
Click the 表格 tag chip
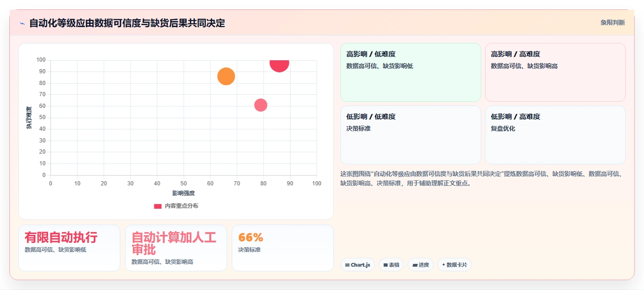tap(391, 265)
